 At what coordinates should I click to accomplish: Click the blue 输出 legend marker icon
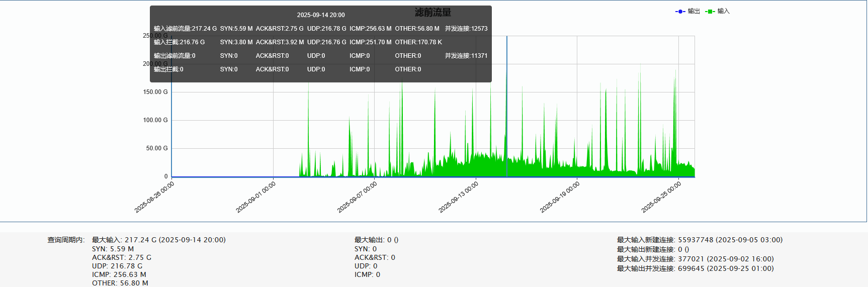point(680,12)
